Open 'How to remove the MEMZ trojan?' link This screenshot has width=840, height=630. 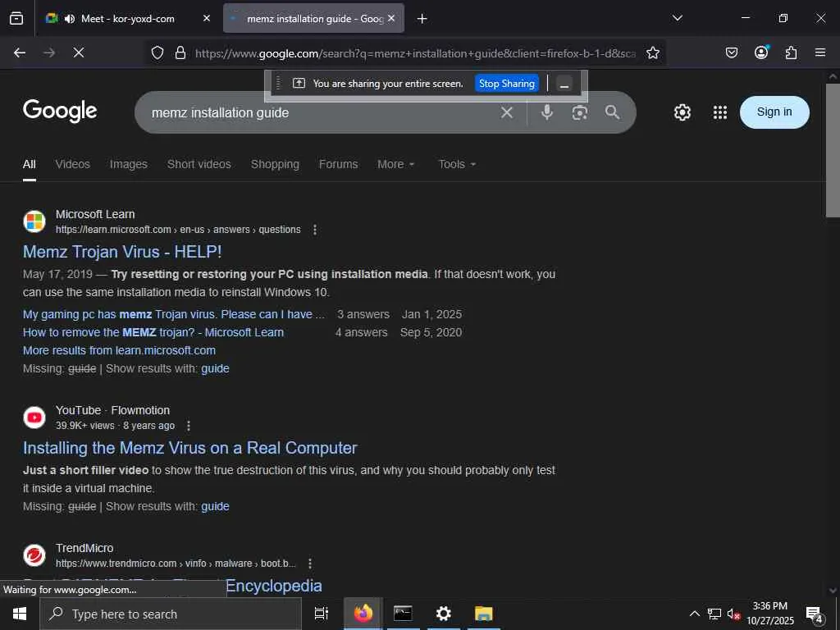[x=153, y=333]
